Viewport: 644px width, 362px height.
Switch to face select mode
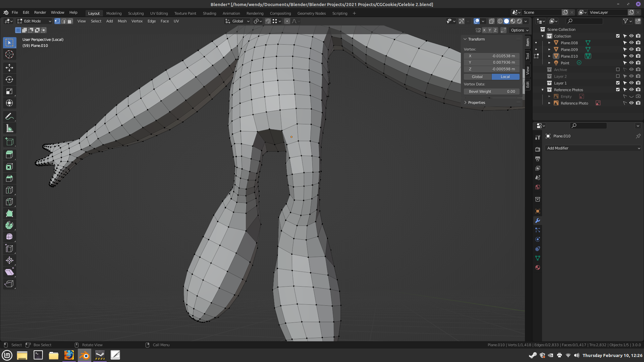coord(70,21)
